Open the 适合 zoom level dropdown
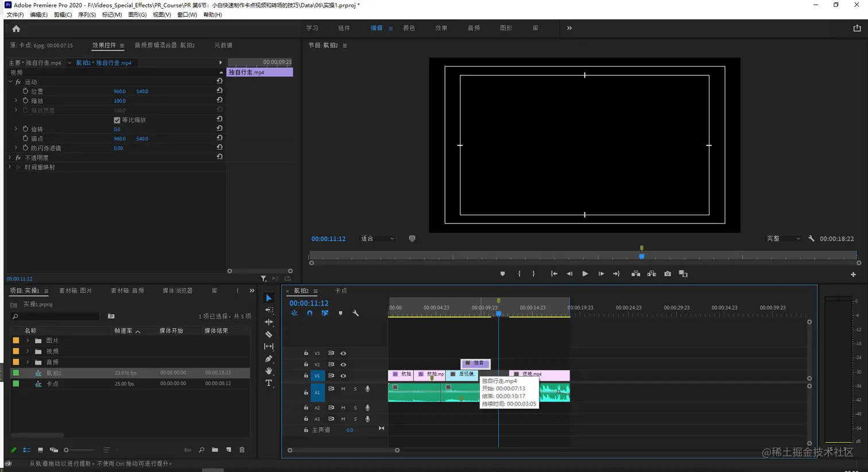The width and height of the screenshot is (868, 472). [x=377, y=239]
